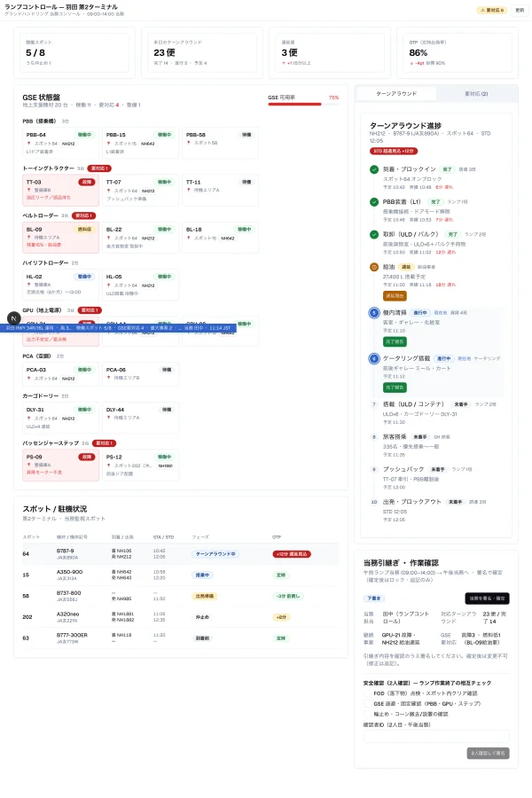Click the green check icon beside 取卸 (ULD / バルク)
The width and height of the screenshot is (532, 798).
pos(373,235)
